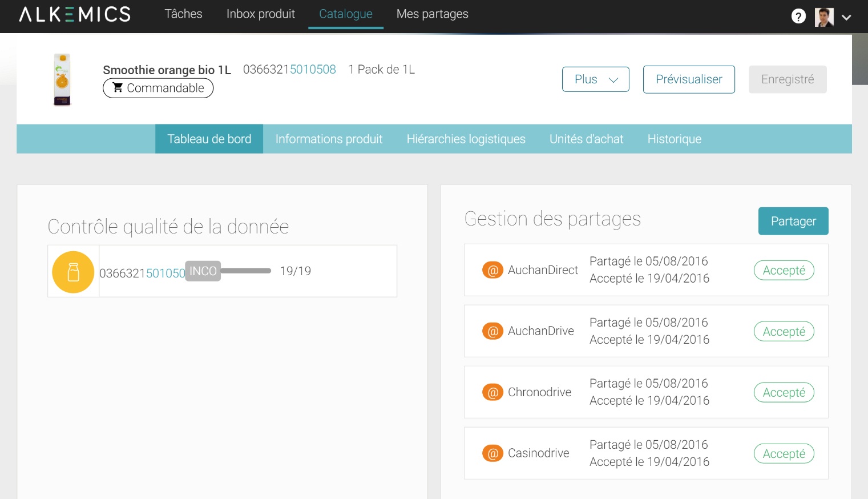The image size is (868, 499).
Task: Click the Enregistré button
Action: point(788,79)
